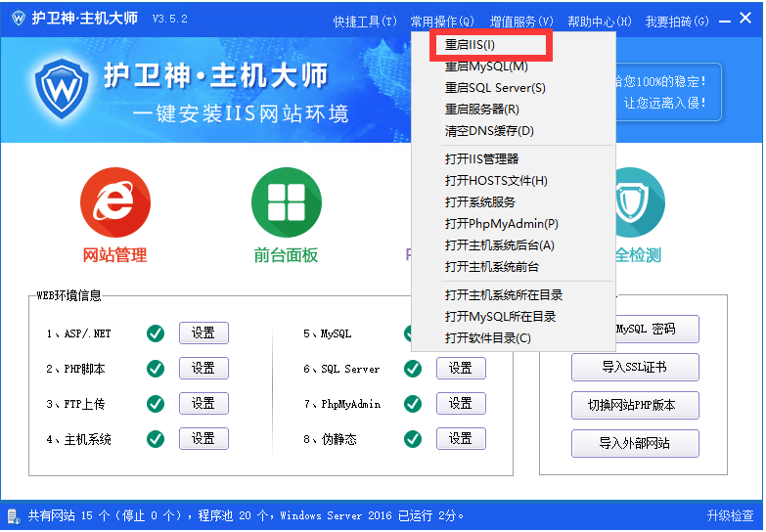Choose 清空DNS缓存(D) from the menu
The height and width of the screenshot is (532, 766).
tap(489, 131)
